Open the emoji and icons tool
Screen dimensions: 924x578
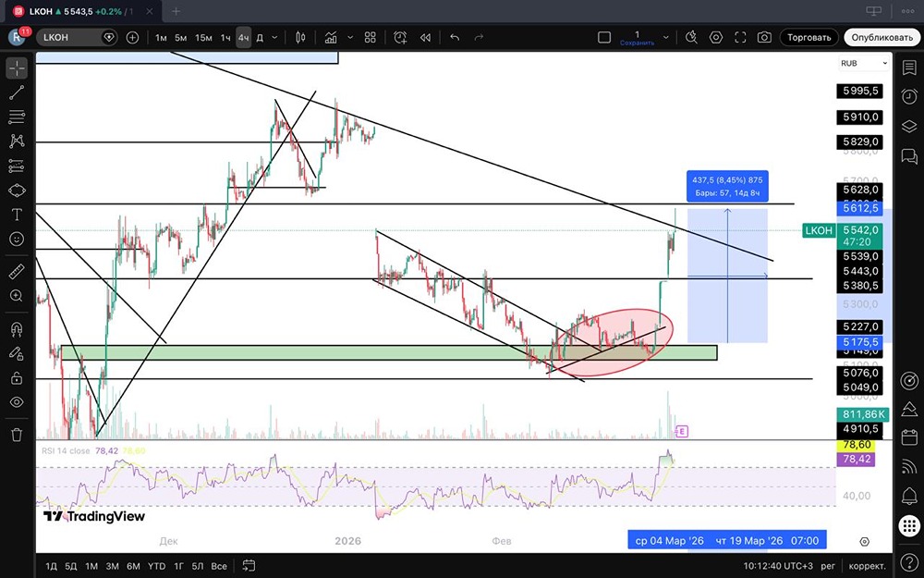17,239
